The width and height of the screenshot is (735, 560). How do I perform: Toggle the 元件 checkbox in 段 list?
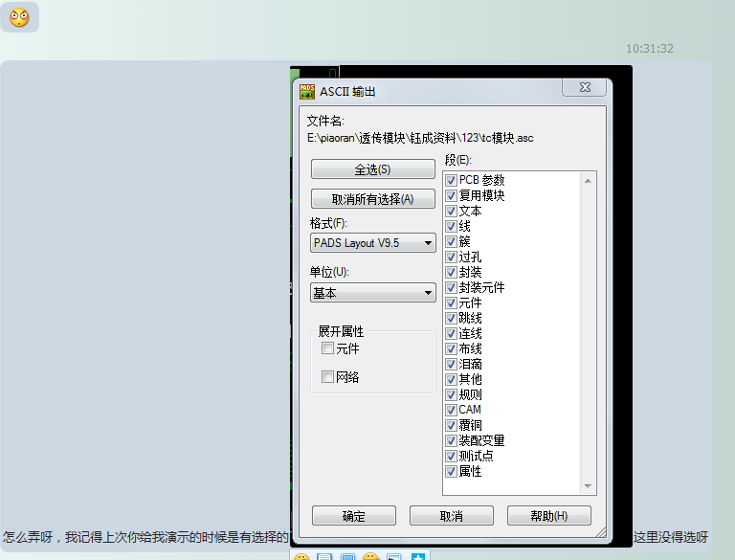(451, 303)
